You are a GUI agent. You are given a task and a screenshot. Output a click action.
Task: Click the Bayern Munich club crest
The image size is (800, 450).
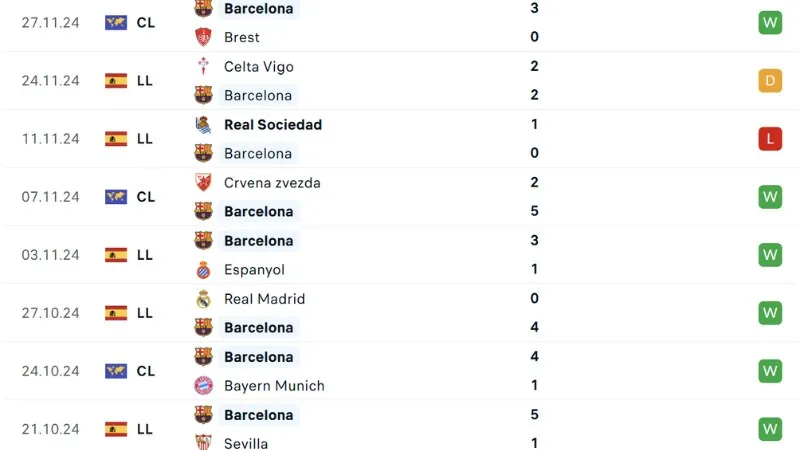(203, 386)
